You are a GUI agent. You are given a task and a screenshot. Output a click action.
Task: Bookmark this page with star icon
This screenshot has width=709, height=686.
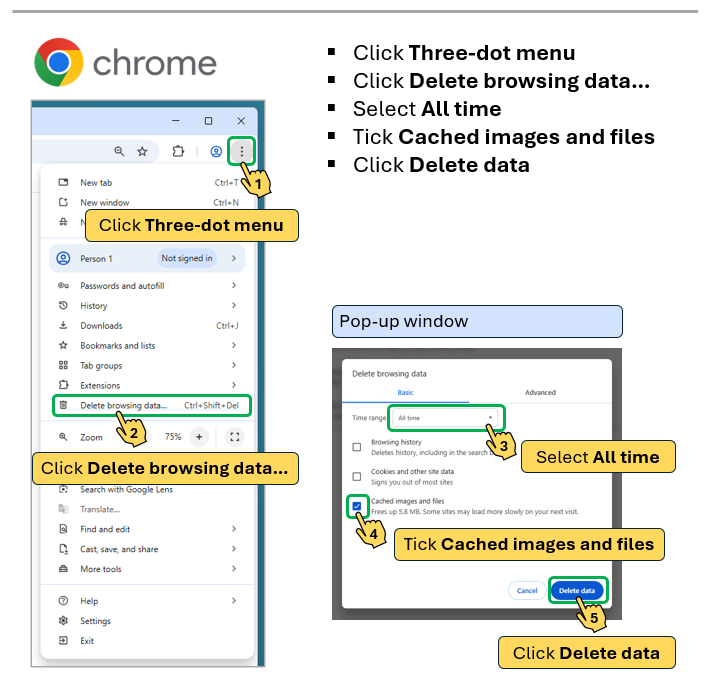tap(142, 151)
